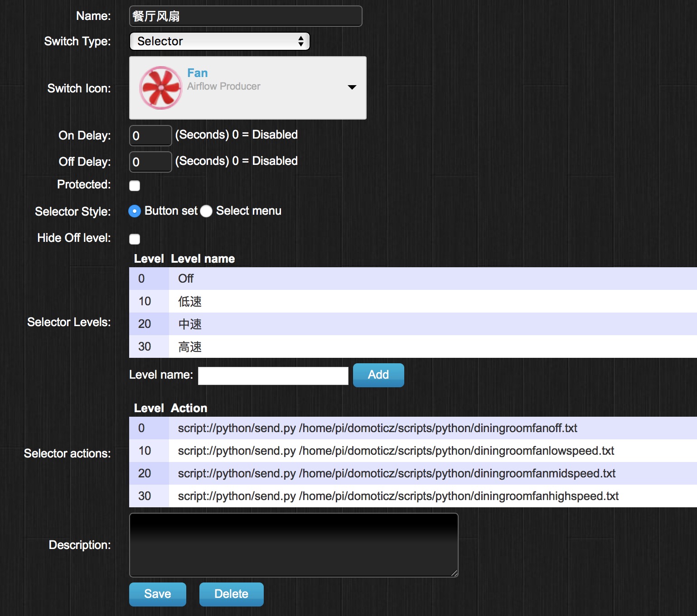Click the Description text area
Image resolution: width=697 pixels, height=616 pixels.
coord(294,545)
